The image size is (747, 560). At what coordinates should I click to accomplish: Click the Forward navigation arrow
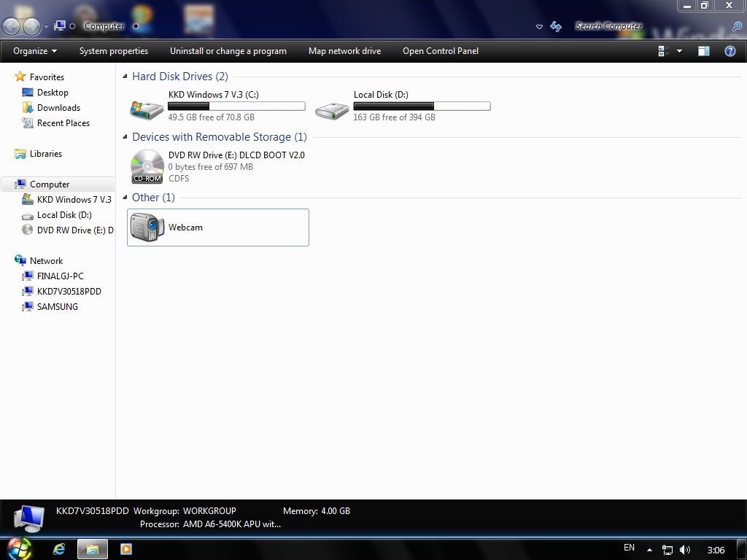(x=31, y=26)
